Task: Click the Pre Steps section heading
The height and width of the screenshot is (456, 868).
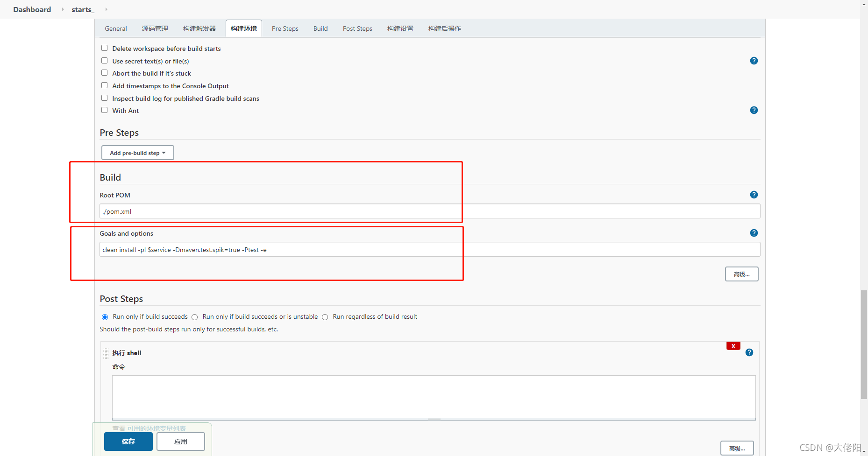Action: (119, 133)
